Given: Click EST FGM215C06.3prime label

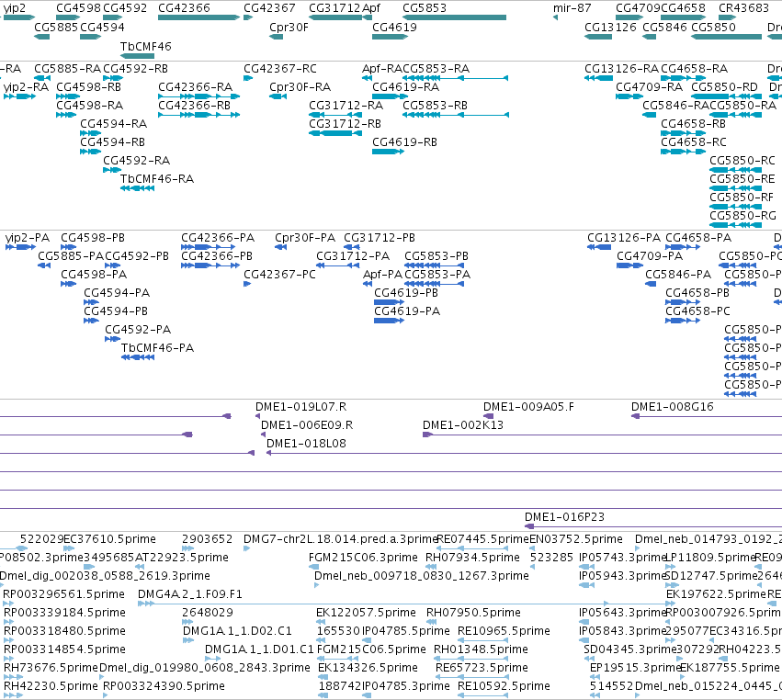Looking at the screenshot, I should pos(363,557).
